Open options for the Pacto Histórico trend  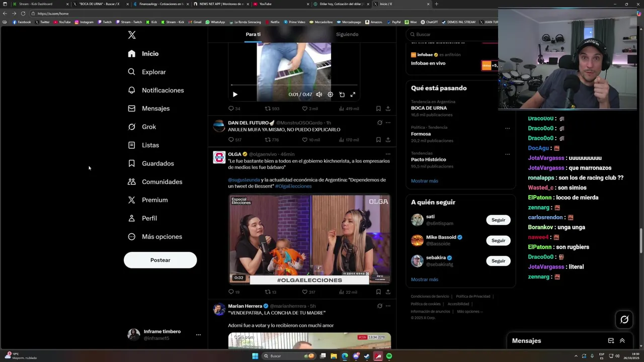click(x=507, y=154)
